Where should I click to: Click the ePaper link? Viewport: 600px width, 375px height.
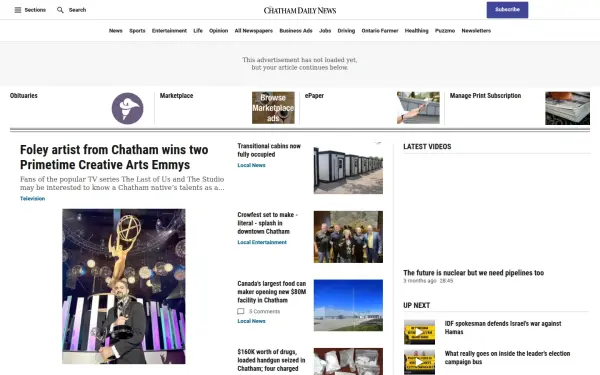tap(314, 96)
